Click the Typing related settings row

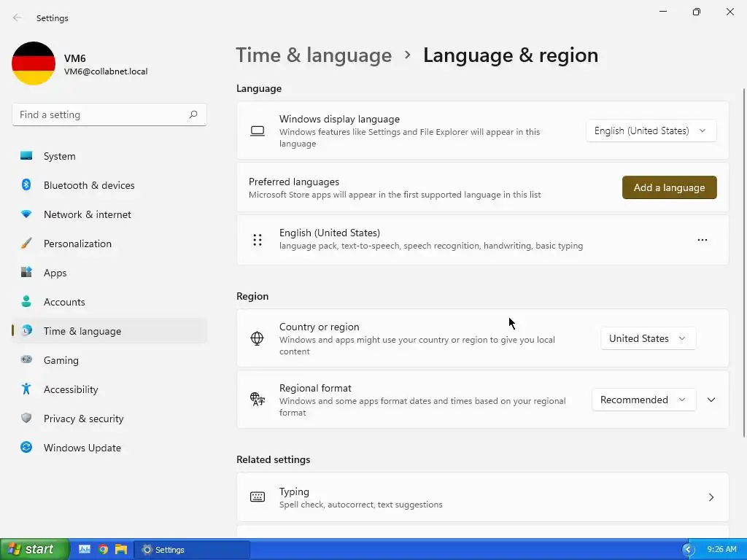(483, 497)
